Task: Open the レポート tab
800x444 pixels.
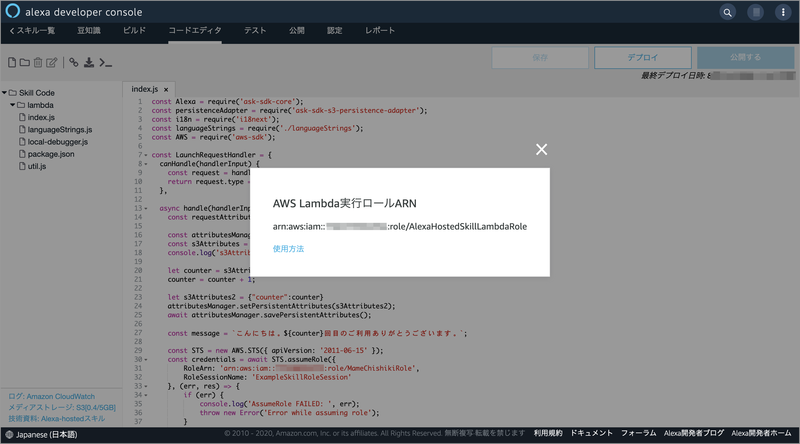Action: [380, 31]
